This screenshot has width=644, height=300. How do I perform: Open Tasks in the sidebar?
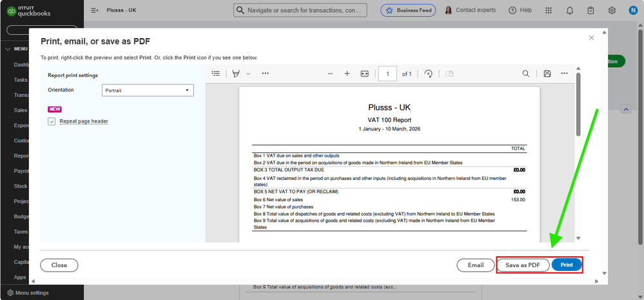pyautogui.click(x=21, y=80)
